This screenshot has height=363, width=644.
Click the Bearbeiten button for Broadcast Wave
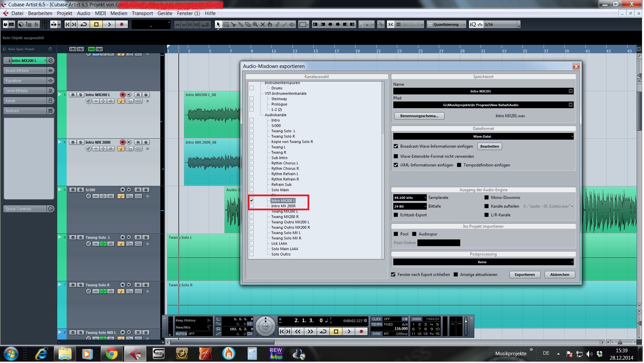[x=490, y=147]
